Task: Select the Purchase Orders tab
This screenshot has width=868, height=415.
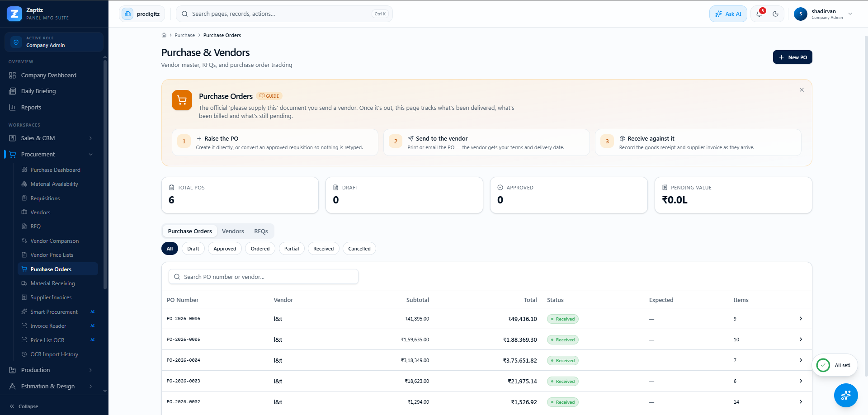Action: pyautogui.click(x=190, y=231)
